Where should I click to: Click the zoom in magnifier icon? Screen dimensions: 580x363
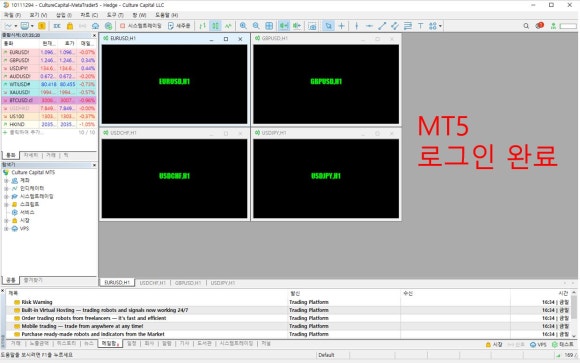click(x=243, y=26)
